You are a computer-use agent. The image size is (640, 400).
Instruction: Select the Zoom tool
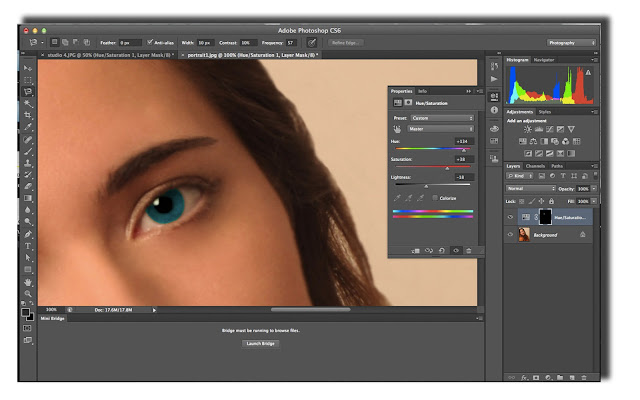click(x=27, y=293)
